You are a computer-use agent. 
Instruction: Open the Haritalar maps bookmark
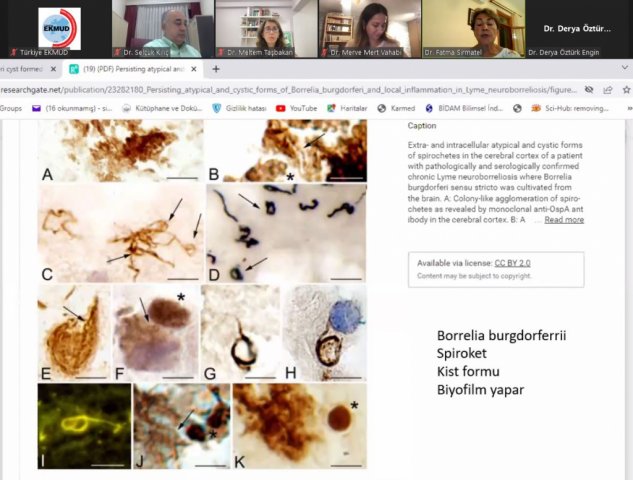(x=344, y=107)
